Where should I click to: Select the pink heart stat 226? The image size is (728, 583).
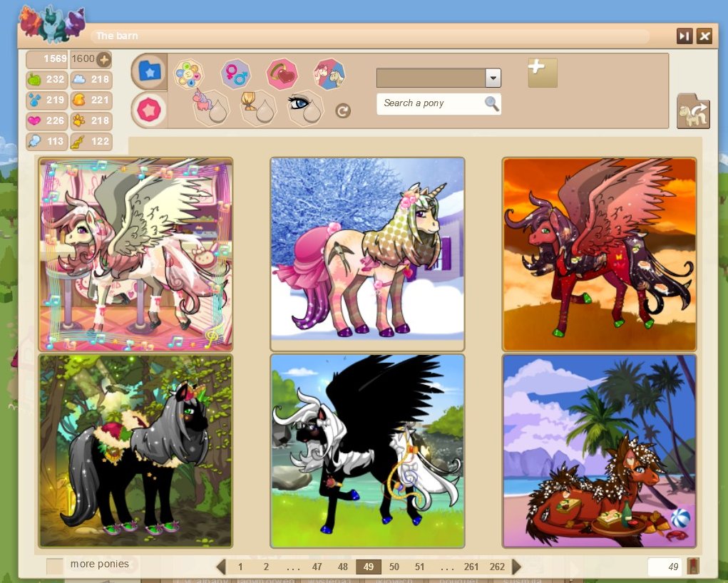(46, 120)
